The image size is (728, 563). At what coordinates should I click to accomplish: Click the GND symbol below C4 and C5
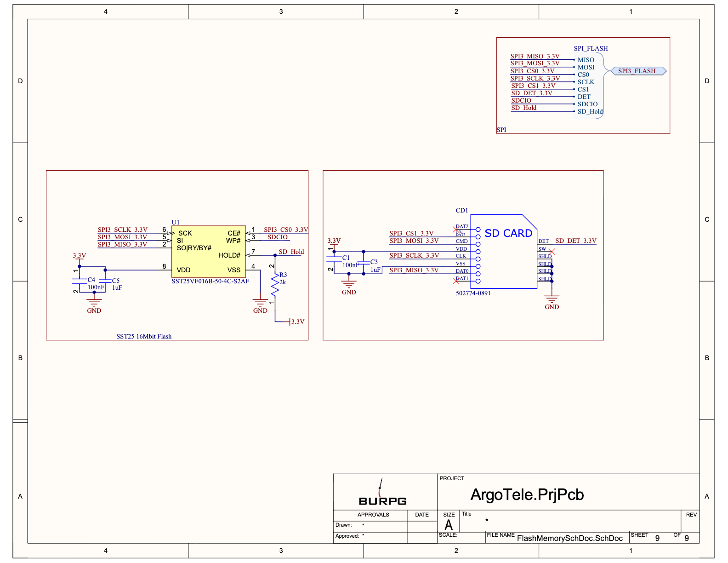tap(94, 303)
